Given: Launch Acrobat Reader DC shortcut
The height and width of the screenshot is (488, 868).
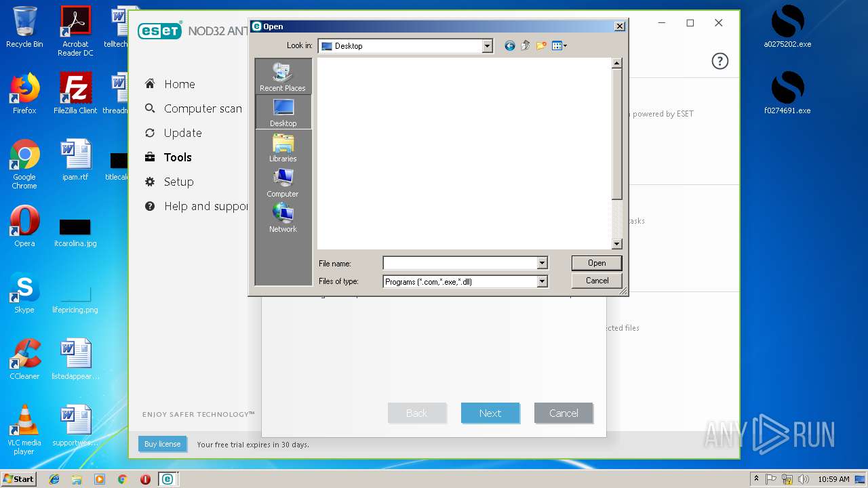Looking at the screenshot, I should click(75, 31).
